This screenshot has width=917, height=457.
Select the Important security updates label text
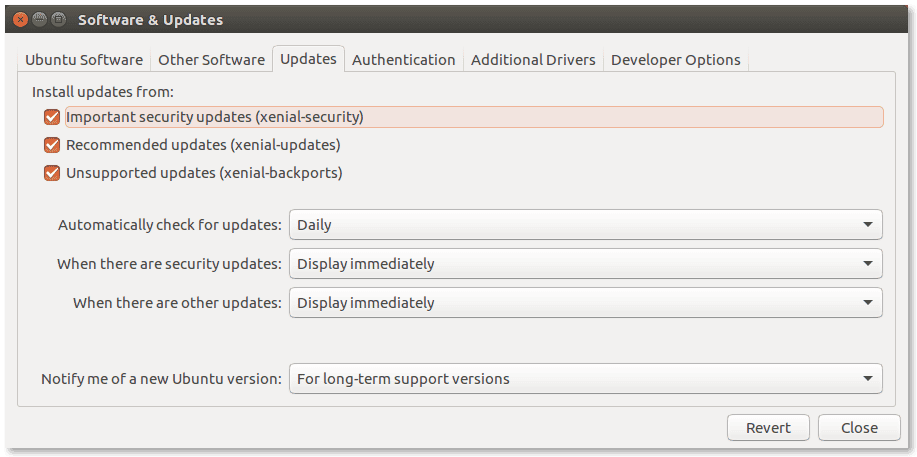tap(215, 117)
